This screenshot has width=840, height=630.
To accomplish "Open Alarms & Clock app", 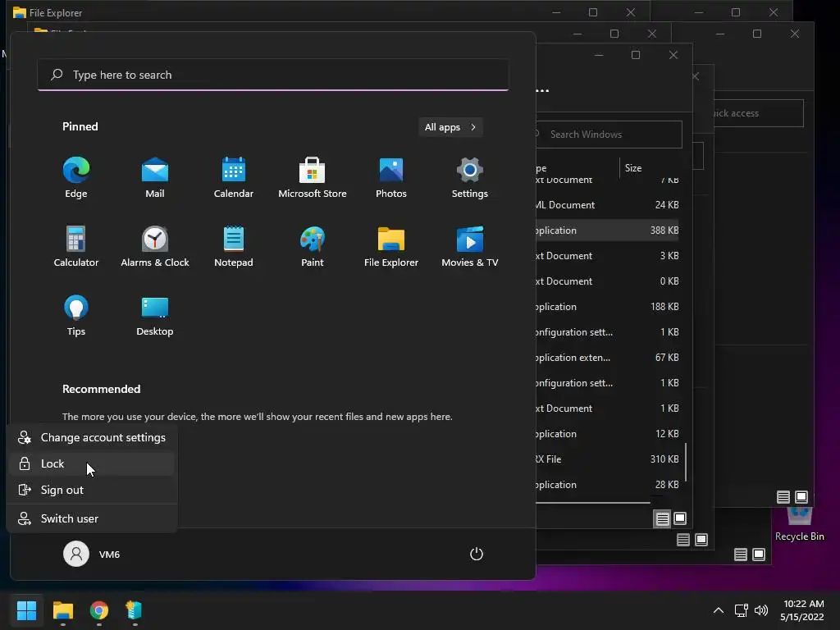I will [155, 246].
